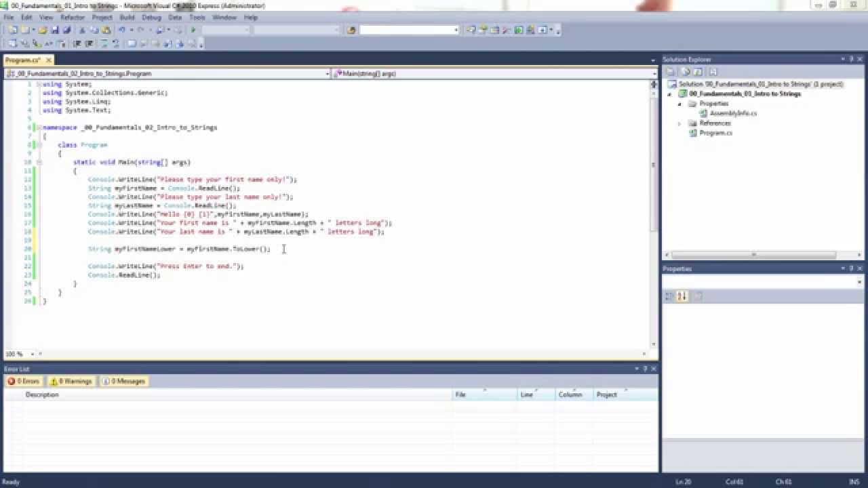868x488 pixels.
Task: Collapse the Main method outlining region
Action: (39, 162)
